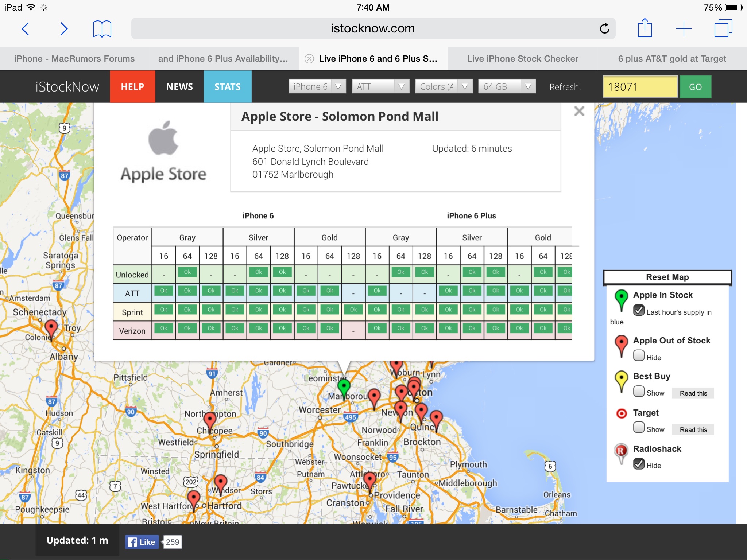Image resolution: width=747 pixels, height=560 pixels.
Task: Click the zip code field showing 18071
Action: point(640,87)
